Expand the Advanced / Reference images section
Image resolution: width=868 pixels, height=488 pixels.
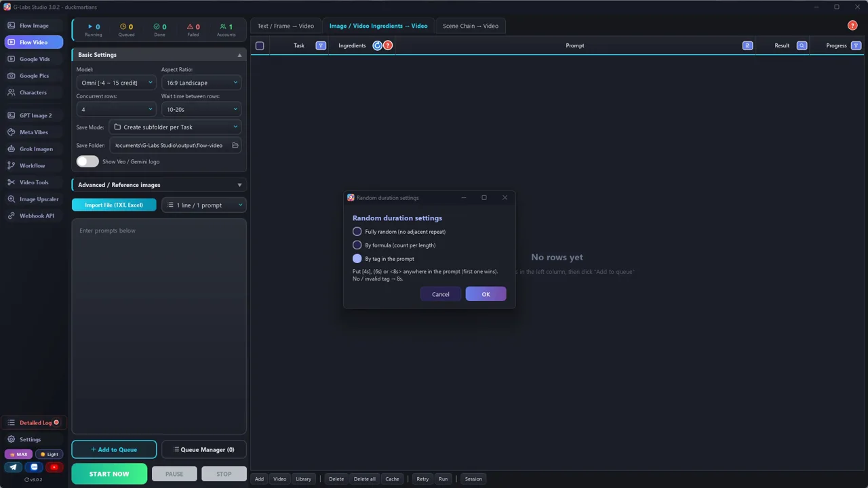click(x=159, y=184)
